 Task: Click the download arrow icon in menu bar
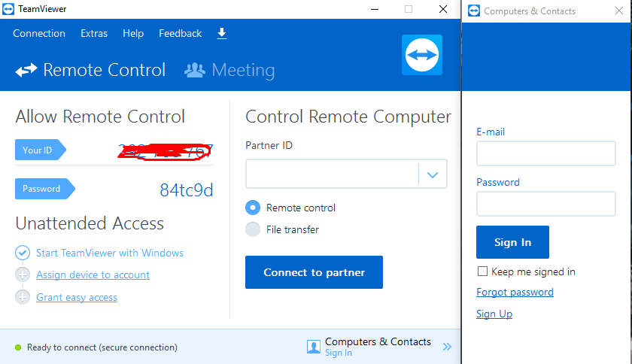pos(222,33)
